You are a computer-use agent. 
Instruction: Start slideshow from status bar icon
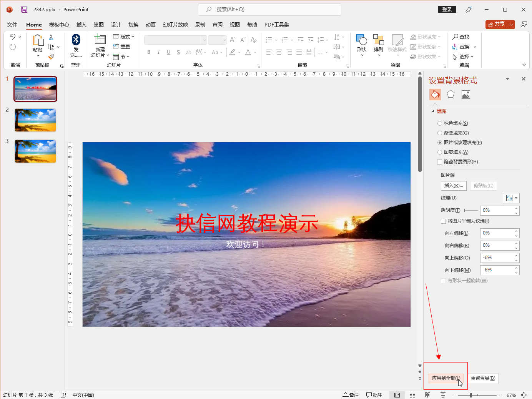(443, 395)
